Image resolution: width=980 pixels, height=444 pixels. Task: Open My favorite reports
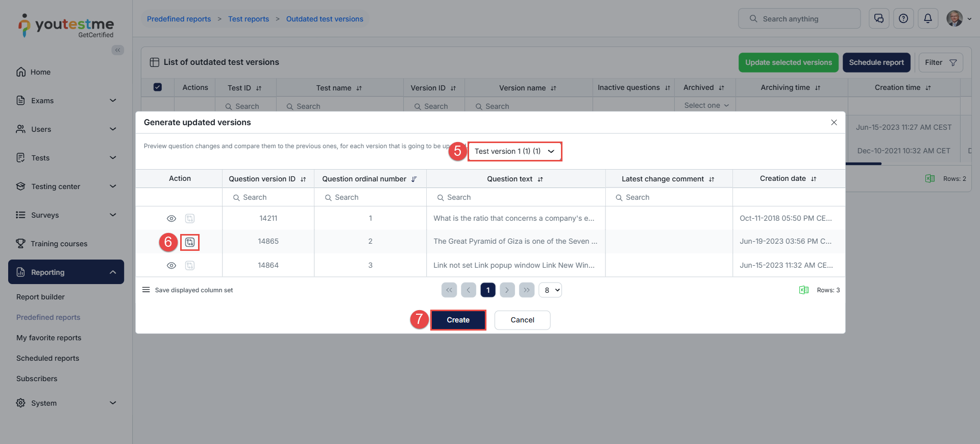[48, 338]
